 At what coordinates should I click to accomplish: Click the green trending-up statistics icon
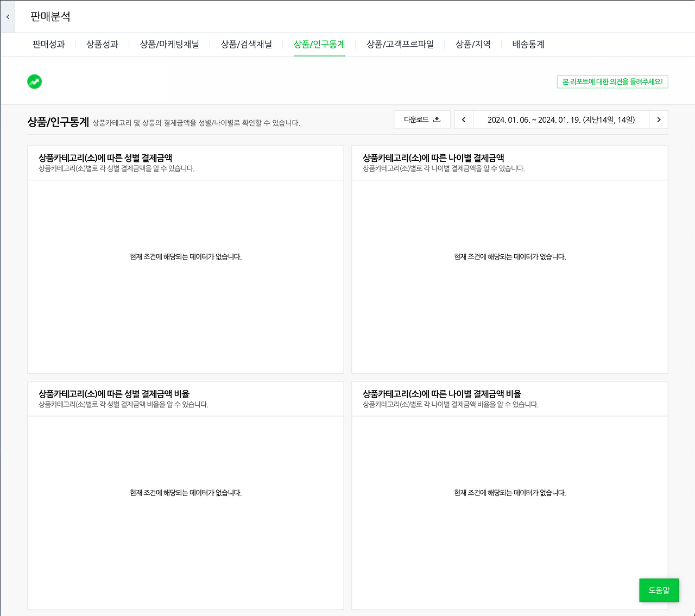point(34,81)
